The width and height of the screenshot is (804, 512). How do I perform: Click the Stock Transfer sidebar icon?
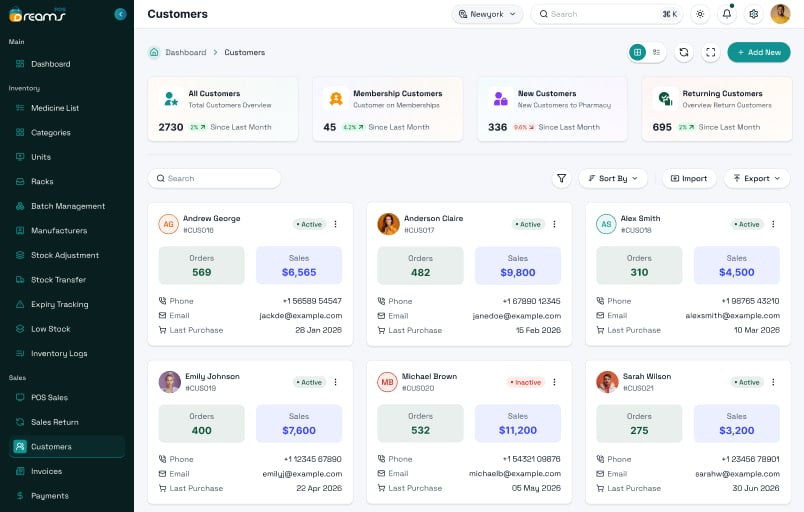coord(20,280)
